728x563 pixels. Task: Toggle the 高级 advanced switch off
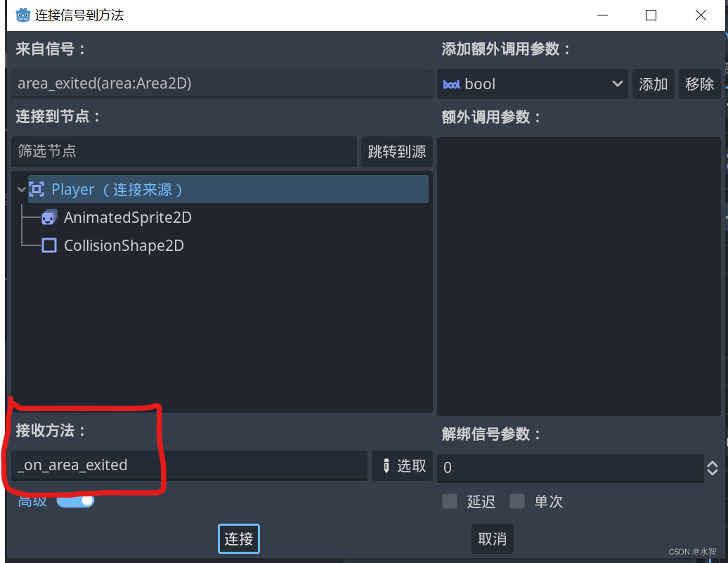pyautogui.click(x=76, y=500)
